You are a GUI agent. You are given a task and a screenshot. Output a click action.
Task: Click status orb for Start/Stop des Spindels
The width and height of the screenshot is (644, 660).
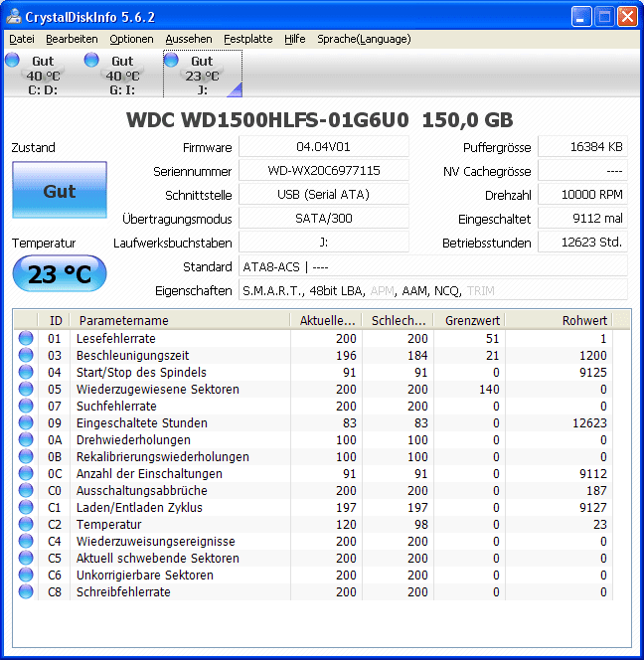pos(26,372)
